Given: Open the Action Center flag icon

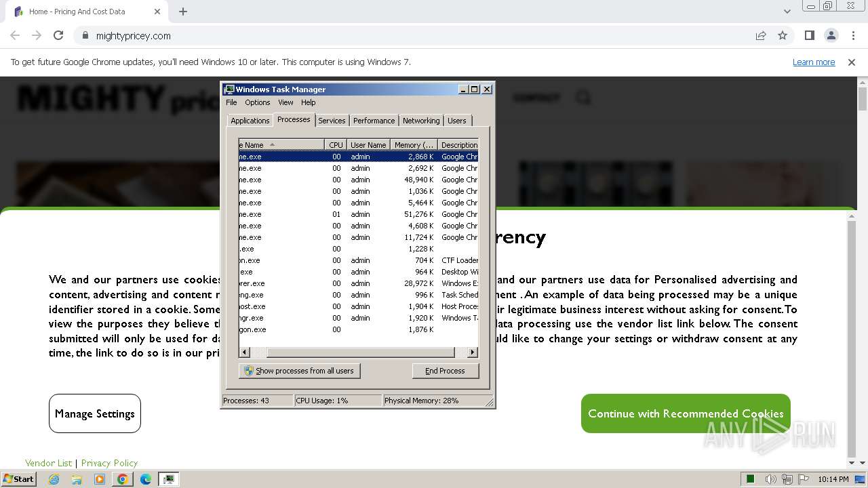Looking at the screenshot, I should coord(804,479).
